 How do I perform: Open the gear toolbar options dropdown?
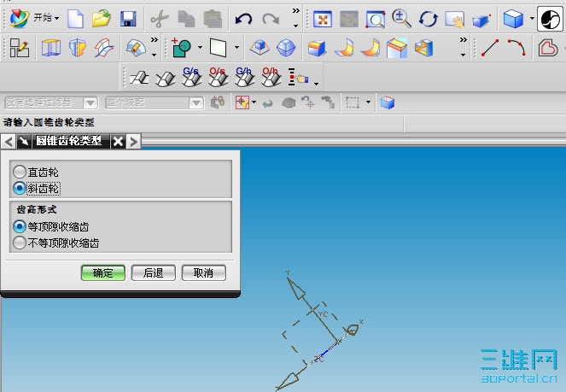point(316,84)
